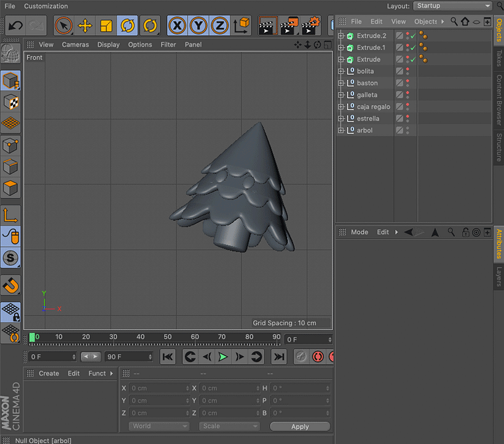Click frame 50 on the timeline ruler
504x444 pixels.
pos(167,337)
